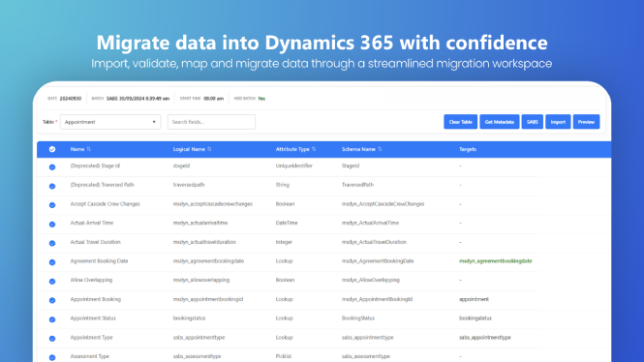
Task: Click the 'Appointment Status' name cell
Action: tap(93, 318)
